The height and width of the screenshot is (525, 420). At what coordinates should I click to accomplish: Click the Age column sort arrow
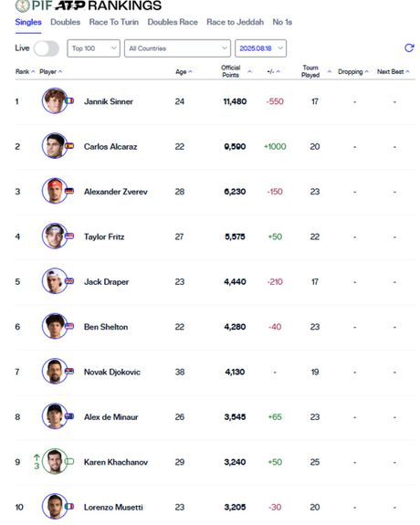(190, 71)
